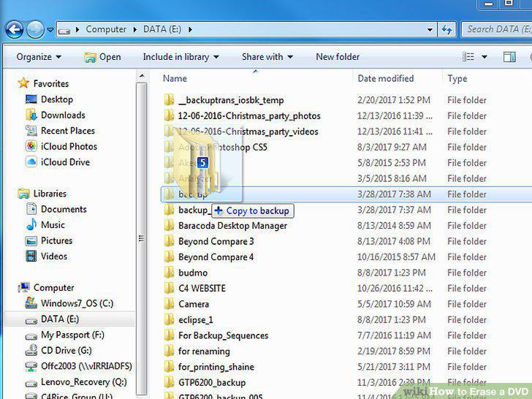Click date 5/5/2017 10:59 AM cell
The width and height of the screenshot is (532, 399).
point(394,304)
